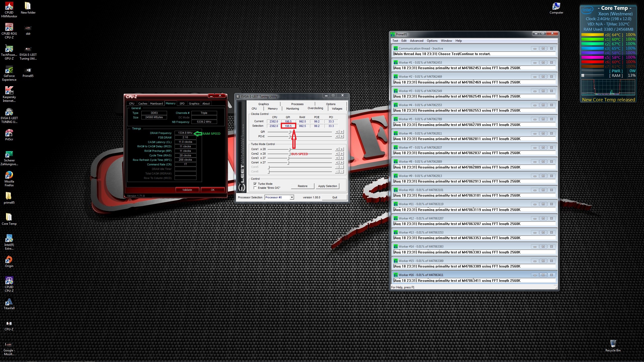
Task: Open GeForce Experience desktop icon
Action: 9,73
